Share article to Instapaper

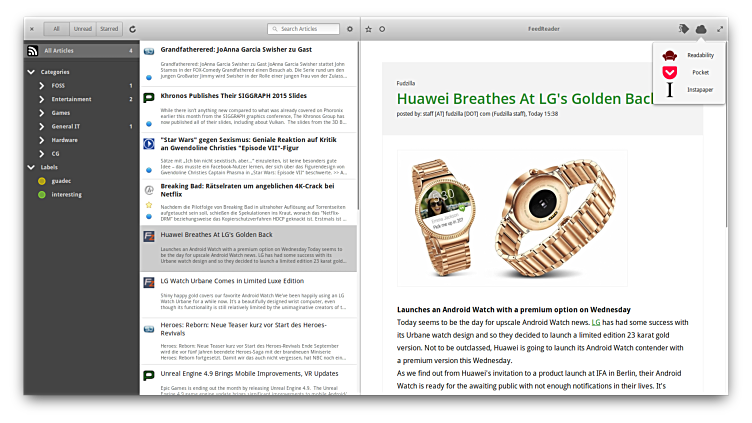[x=689, y=90]
